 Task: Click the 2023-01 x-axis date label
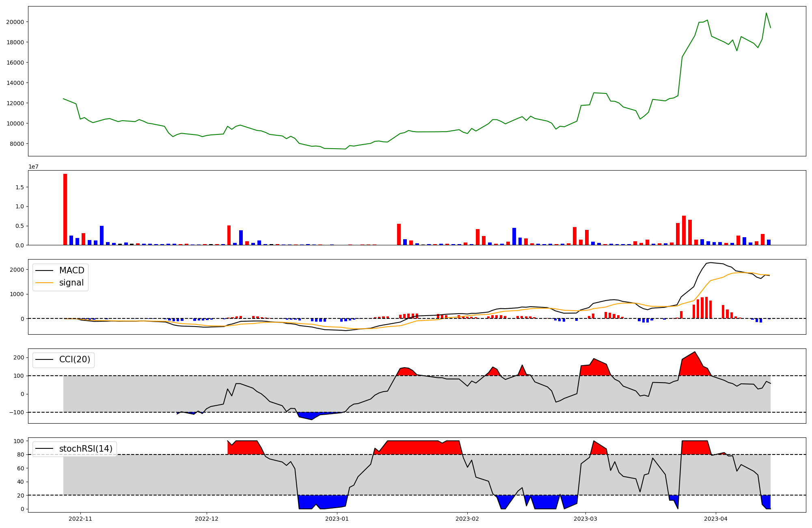337,519
